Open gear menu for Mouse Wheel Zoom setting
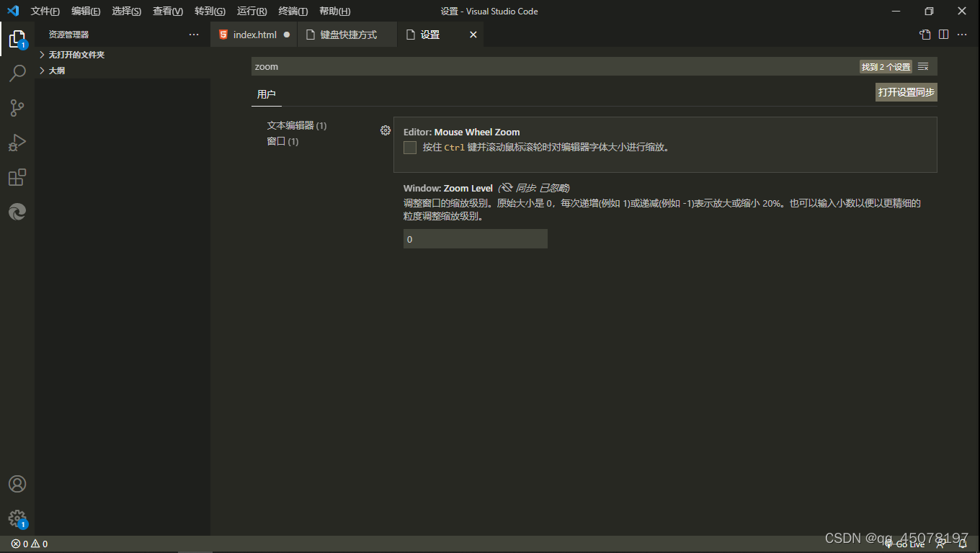This screenshot has height=553, width=980. 386,130
